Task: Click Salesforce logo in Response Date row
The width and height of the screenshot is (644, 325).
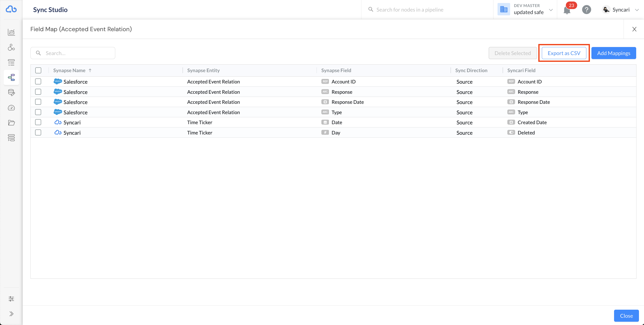Action: tap(58, 102)
